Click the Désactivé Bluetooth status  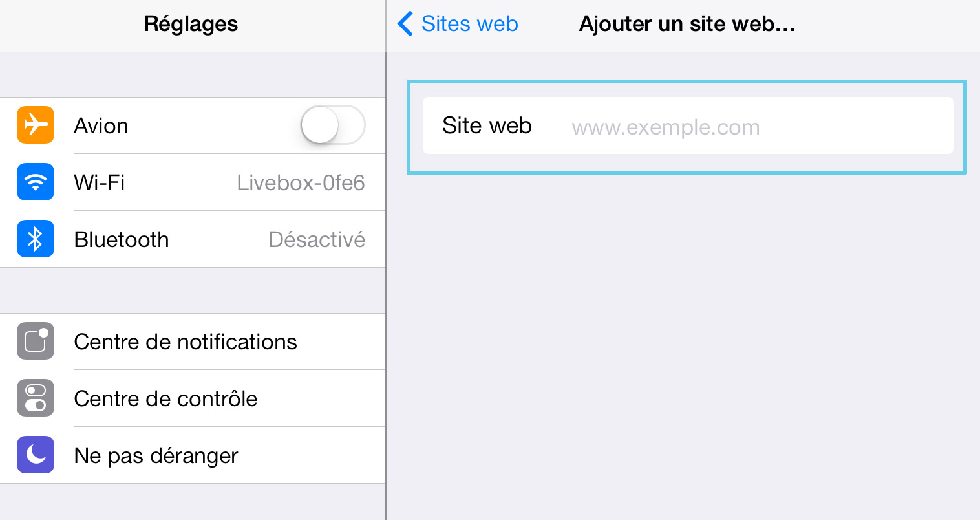[x=317, y=239]
